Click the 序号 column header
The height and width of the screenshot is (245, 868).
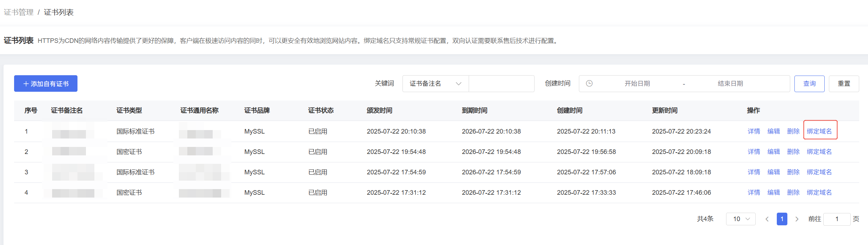pyautogui.click(x=31, y=110)
